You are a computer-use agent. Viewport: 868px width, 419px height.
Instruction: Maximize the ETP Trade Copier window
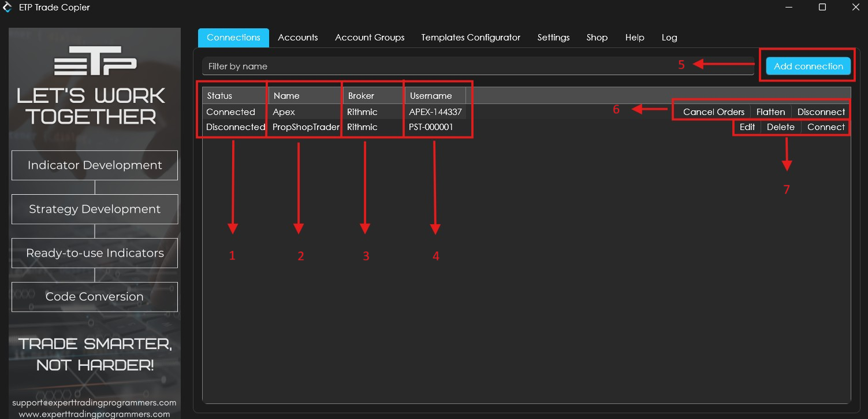point(822,8)
